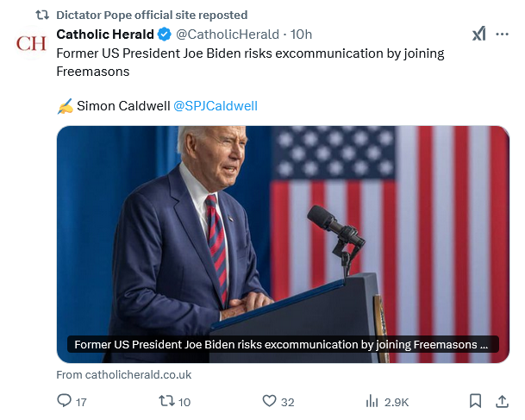Repost this tweet using the retweet icon
The image size is (525, 420).
pyautogui.click(x=167, y=401)
